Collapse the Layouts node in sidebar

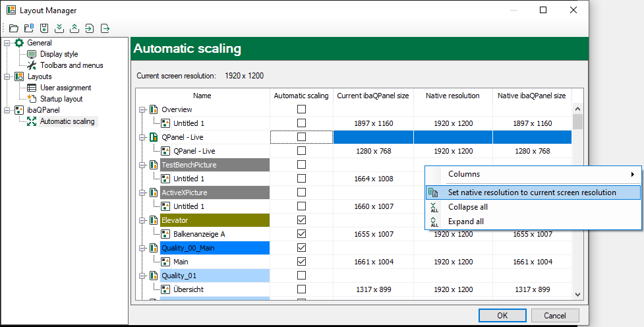[x=7, y=76]
